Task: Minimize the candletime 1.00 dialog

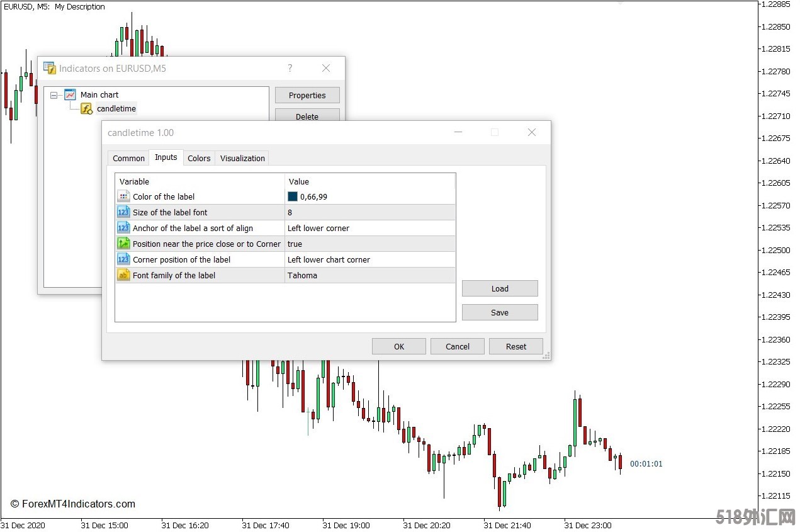Action: pyautogui.click(x=458, y=132)
